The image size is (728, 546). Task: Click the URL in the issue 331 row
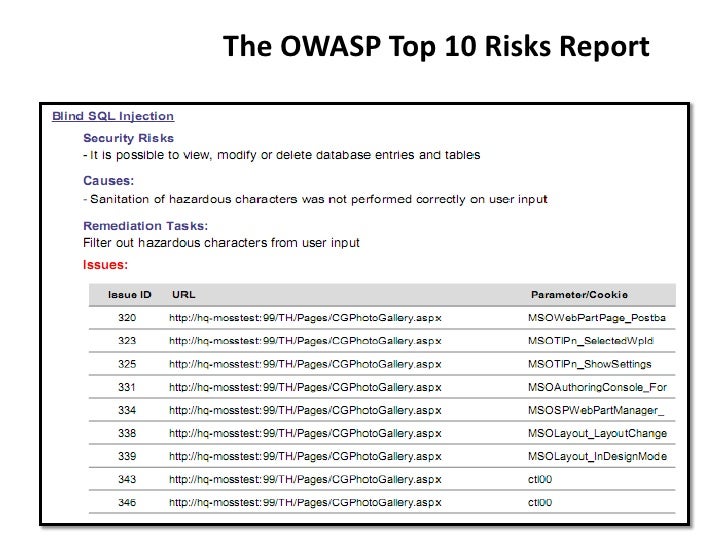pos(305,387)
